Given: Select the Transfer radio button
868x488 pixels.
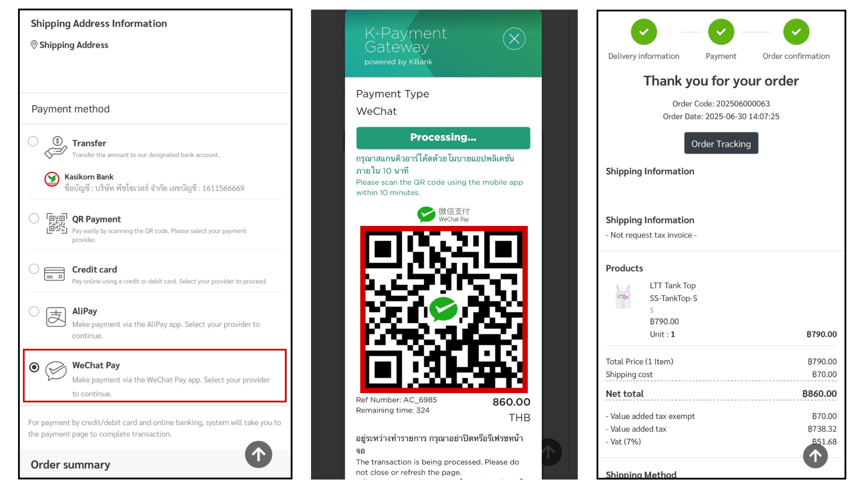Looking at the screenshot, I should (x=33, y=141).
